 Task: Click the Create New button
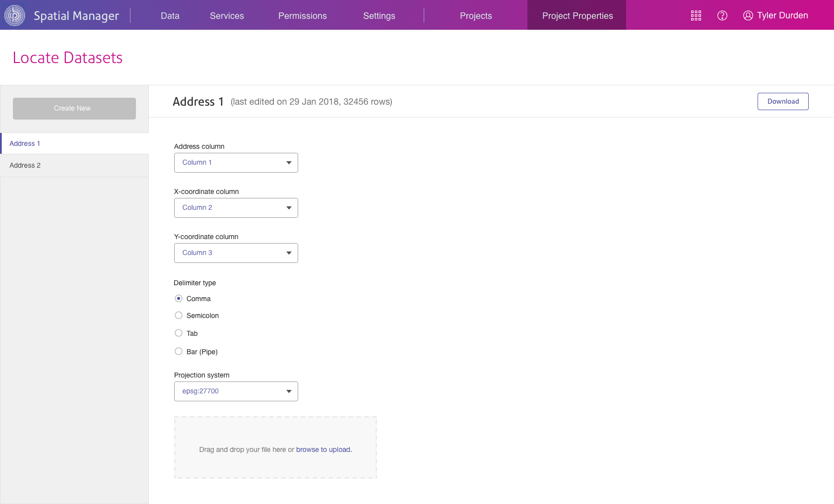74,108
